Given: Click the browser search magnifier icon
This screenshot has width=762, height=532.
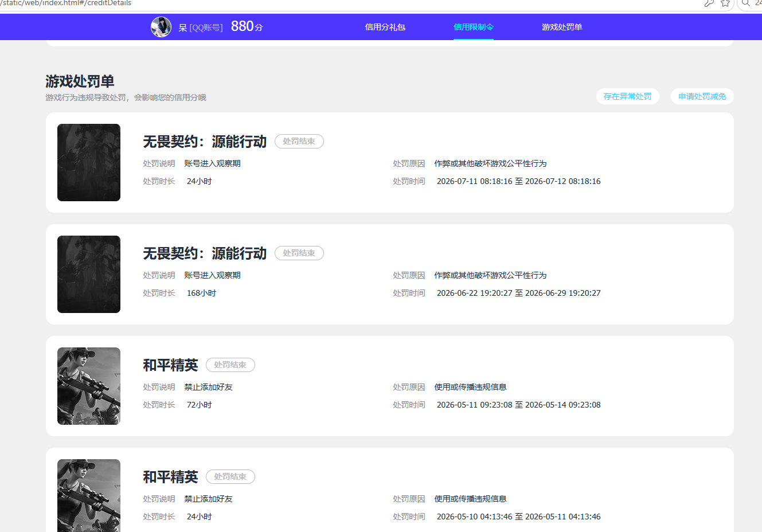Looking at the screenshot, I should (x=745, y=3).
